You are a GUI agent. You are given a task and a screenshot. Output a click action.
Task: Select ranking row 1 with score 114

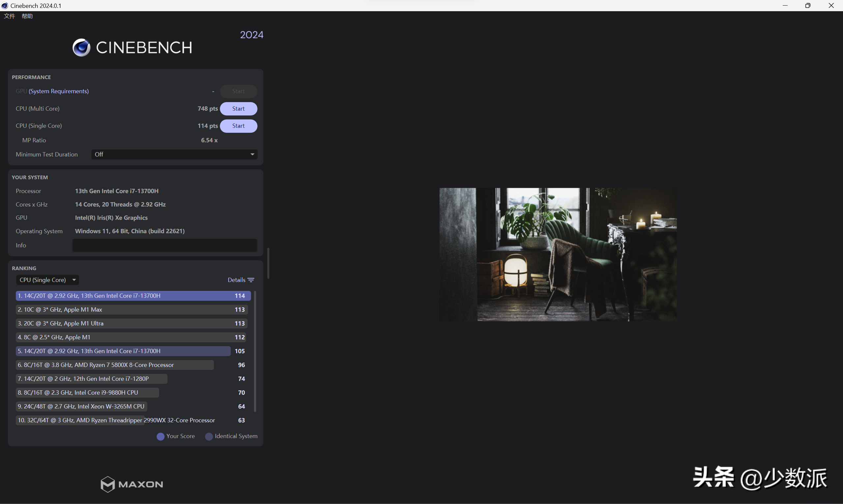point(133,296)
